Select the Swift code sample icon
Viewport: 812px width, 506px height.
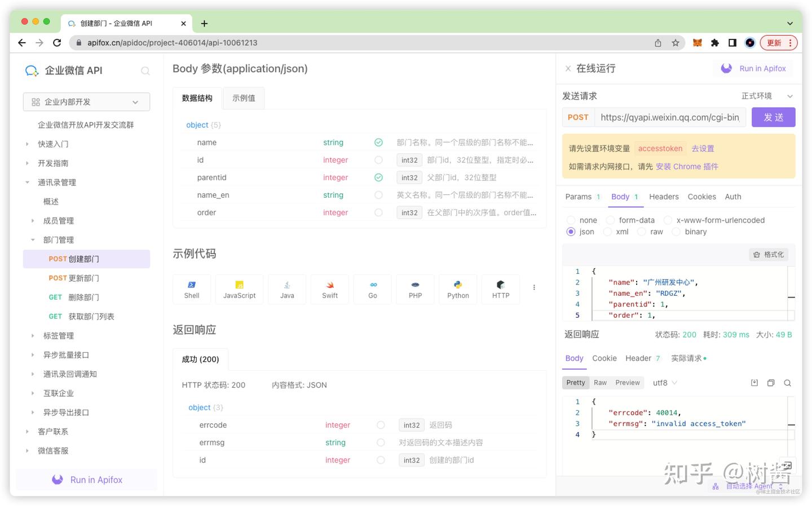click(x=330, y=289)
